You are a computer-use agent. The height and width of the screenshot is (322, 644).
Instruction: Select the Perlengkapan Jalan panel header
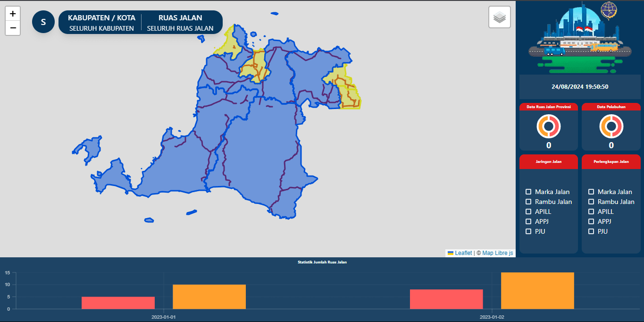point(611,161)
